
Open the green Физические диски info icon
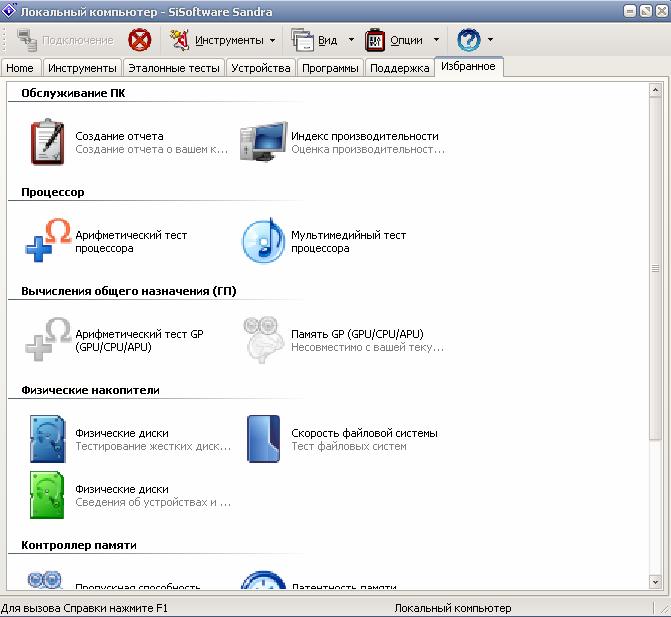point(47,495)
